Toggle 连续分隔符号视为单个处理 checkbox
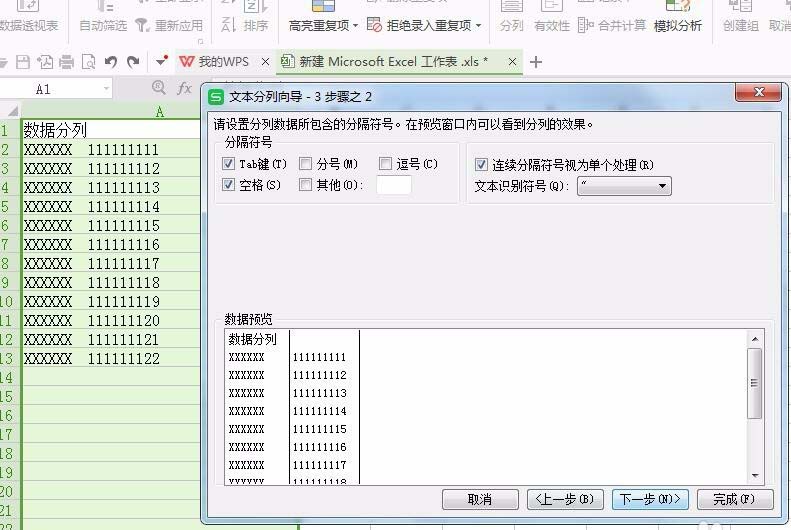The image size is (791, 530). coord(481,164)
